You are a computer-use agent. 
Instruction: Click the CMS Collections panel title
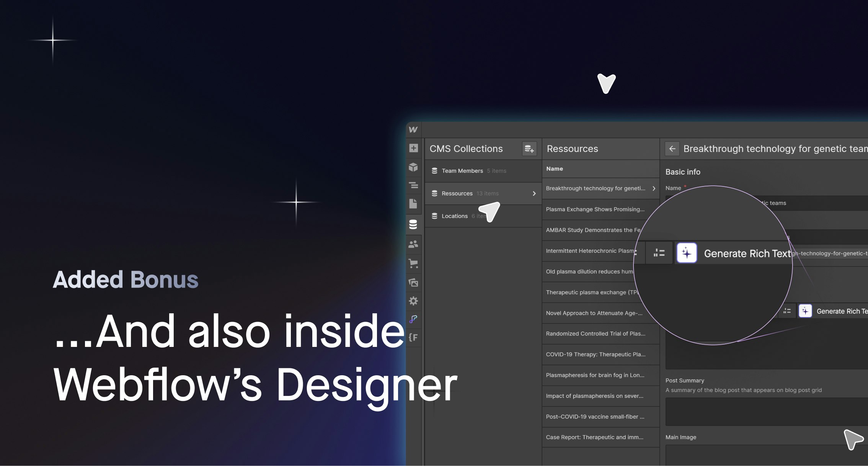(466, 149)
